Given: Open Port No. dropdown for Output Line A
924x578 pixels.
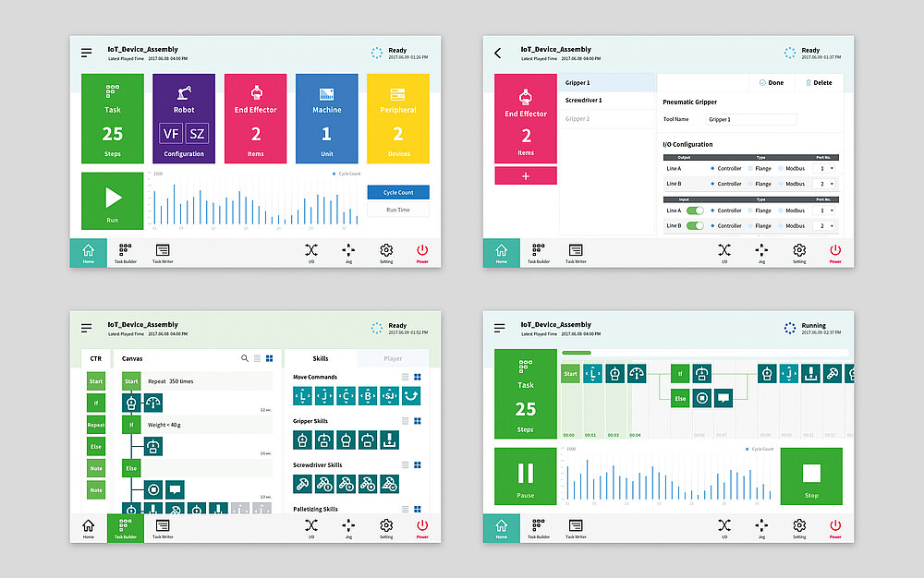Looking at the screenshot, I should click(823, 169).
